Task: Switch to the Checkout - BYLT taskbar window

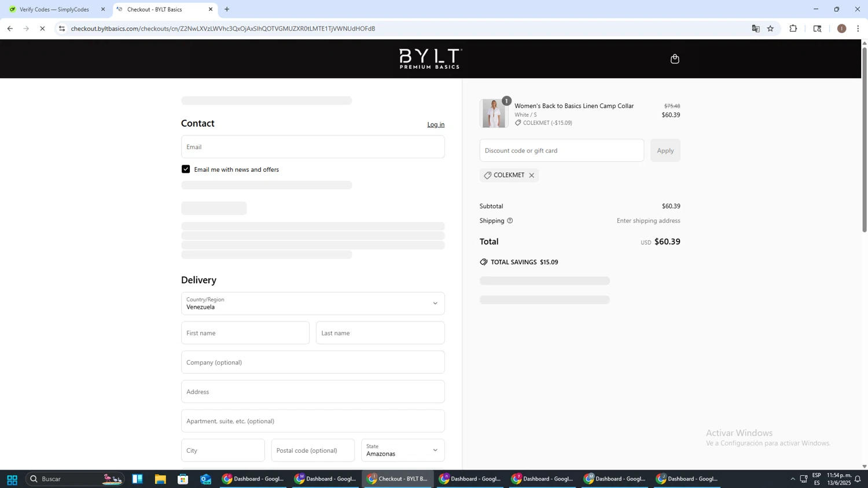Action: 398,479
